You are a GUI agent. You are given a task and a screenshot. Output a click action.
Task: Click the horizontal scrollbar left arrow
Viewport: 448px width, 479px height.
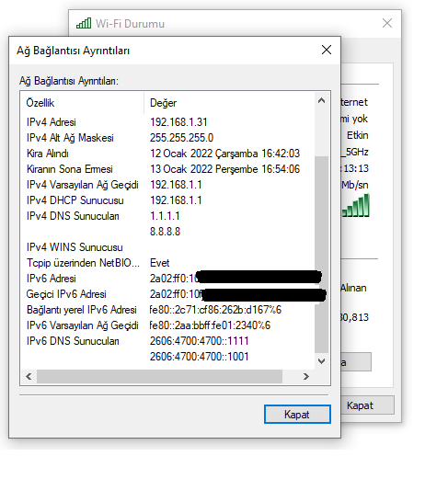click(x=29, y=376)
